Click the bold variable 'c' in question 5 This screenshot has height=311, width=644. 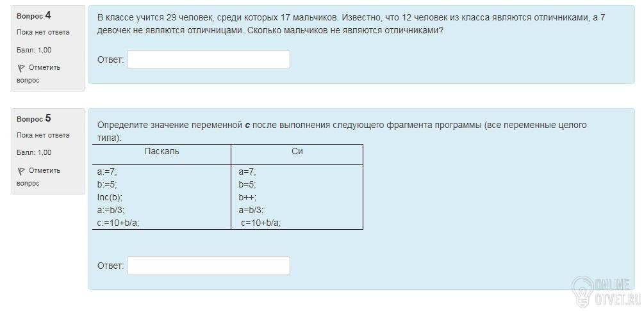click(247, 125)
